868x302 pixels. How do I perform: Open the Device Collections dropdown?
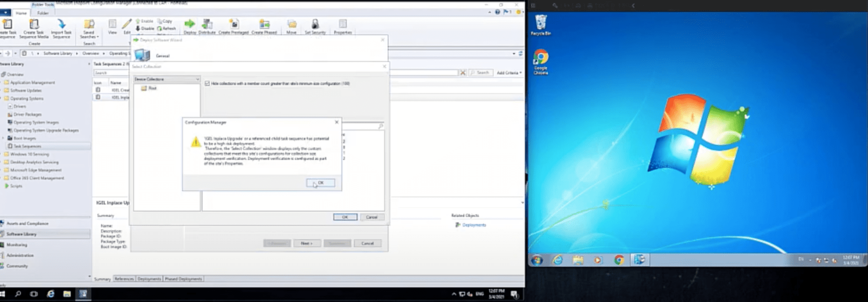[166, 79]
